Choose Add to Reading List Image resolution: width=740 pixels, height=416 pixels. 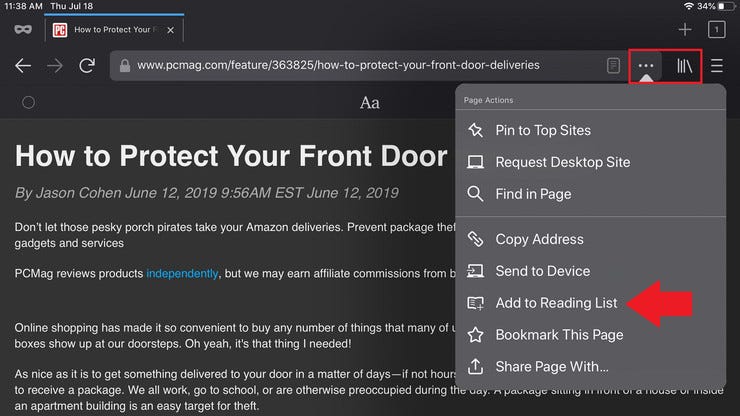[590, 303]
